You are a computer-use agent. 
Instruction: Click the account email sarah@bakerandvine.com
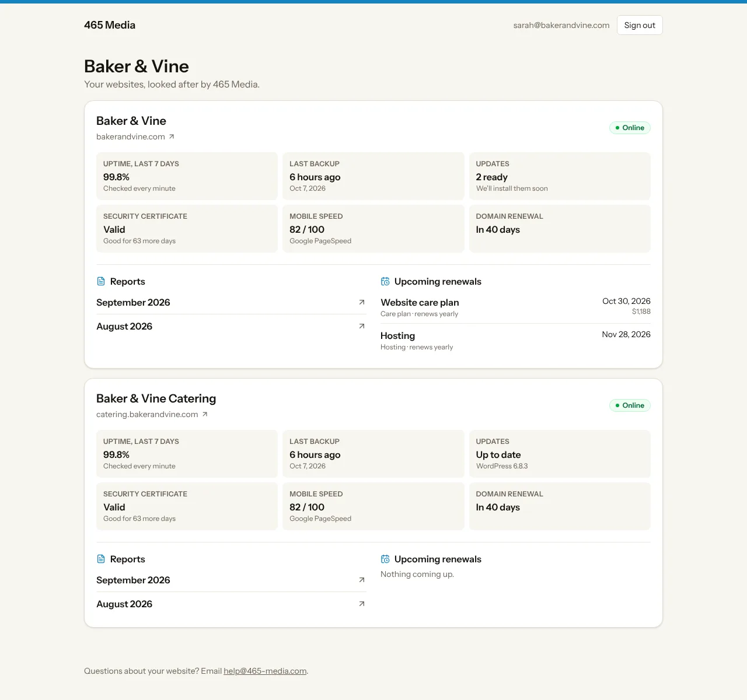[561, 25]
